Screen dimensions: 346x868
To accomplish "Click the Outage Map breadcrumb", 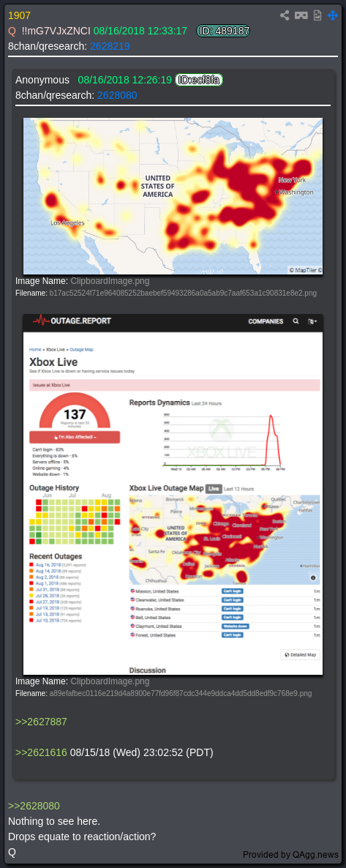I will coord(81,350).
